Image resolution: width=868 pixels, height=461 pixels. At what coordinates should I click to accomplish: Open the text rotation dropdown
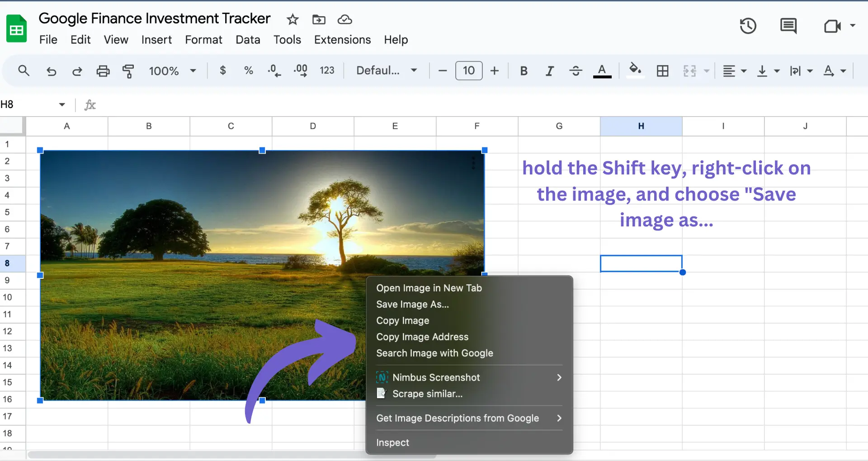coord(835,71)
